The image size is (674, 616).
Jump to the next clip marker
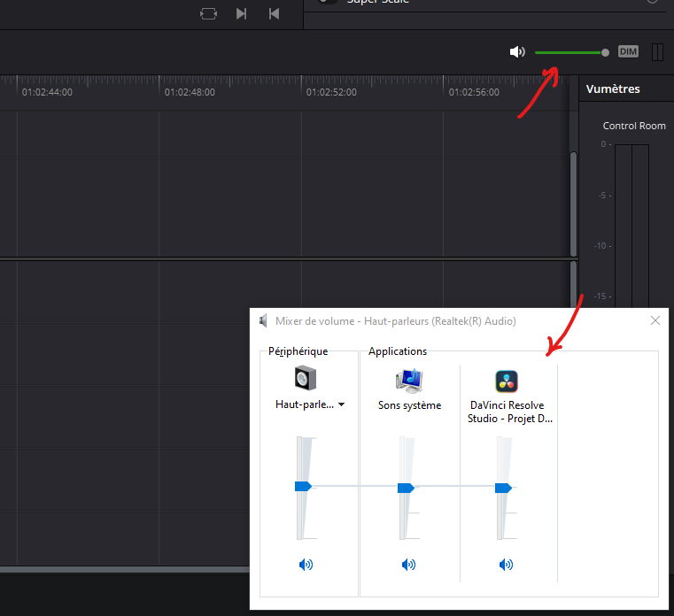(241, 13)
